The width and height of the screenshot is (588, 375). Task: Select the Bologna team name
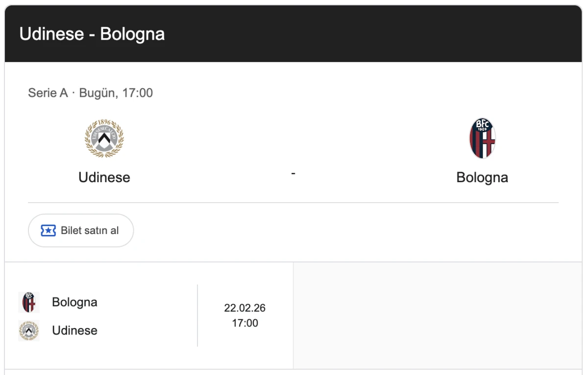click(x=482, y=177)
